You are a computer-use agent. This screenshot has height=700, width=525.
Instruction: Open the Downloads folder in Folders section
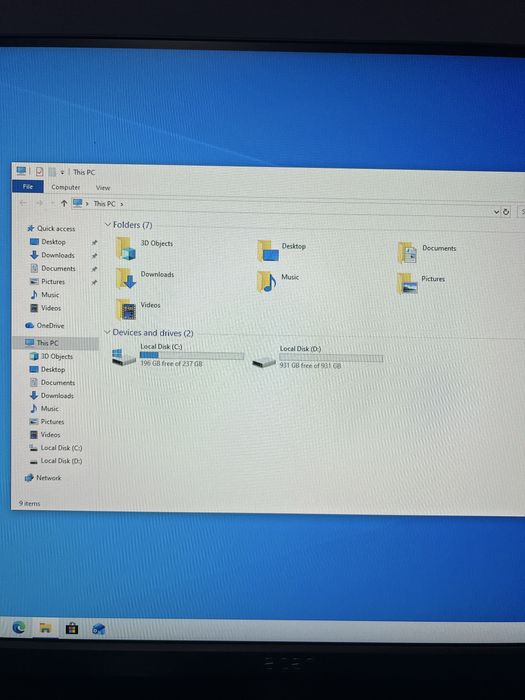coord(126,278)
